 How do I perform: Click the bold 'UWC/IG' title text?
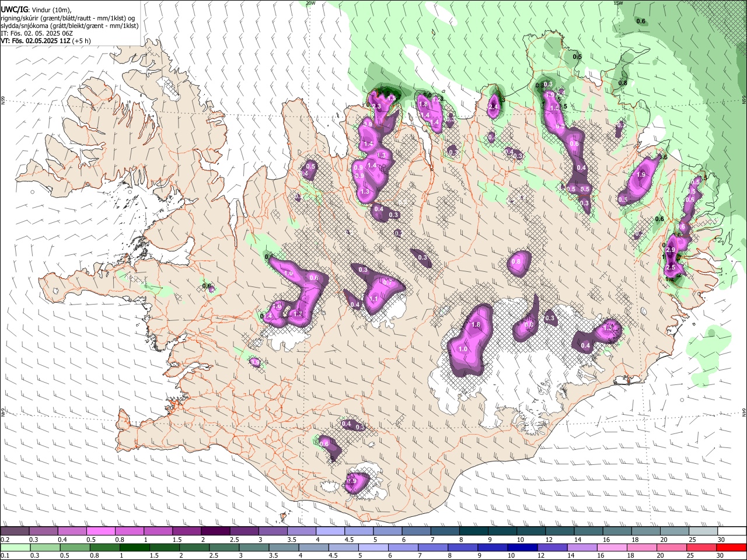(14, 10)
